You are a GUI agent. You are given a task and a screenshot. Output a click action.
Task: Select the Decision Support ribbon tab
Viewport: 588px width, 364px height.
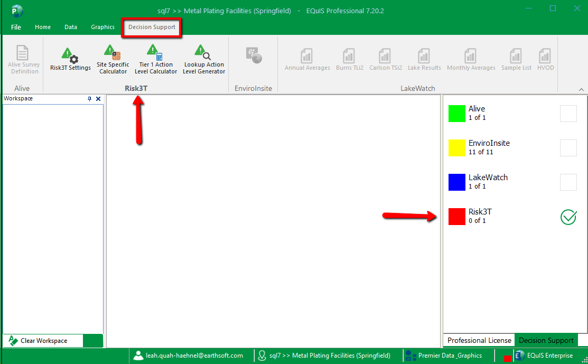(152, 27)
